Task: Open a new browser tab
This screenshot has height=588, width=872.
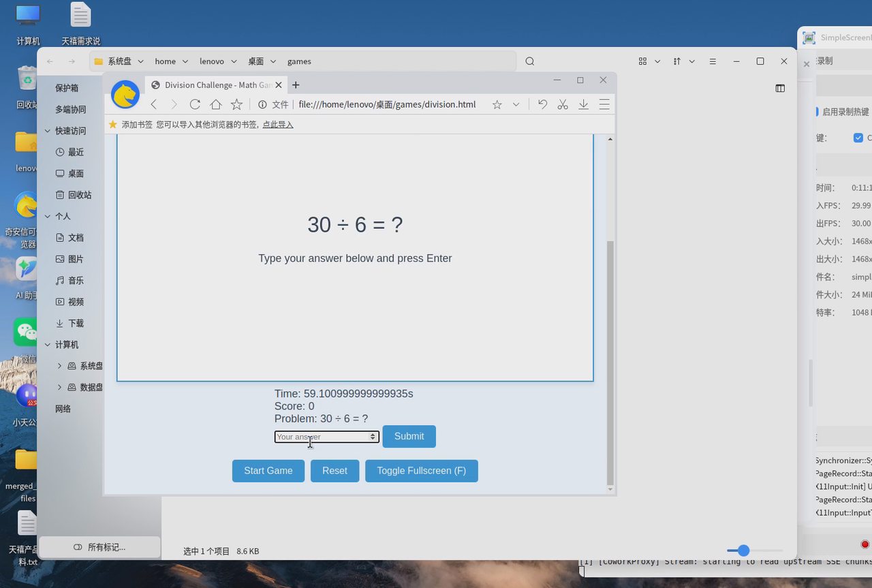Action: 296,85
